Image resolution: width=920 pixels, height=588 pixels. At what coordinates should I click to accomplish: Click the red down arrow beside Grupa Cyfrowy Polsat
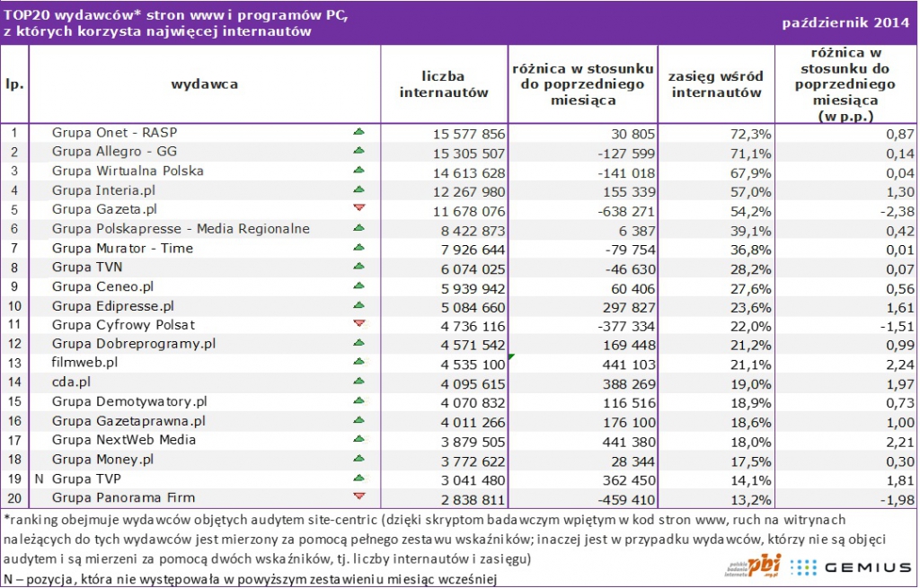pos(359,323)
